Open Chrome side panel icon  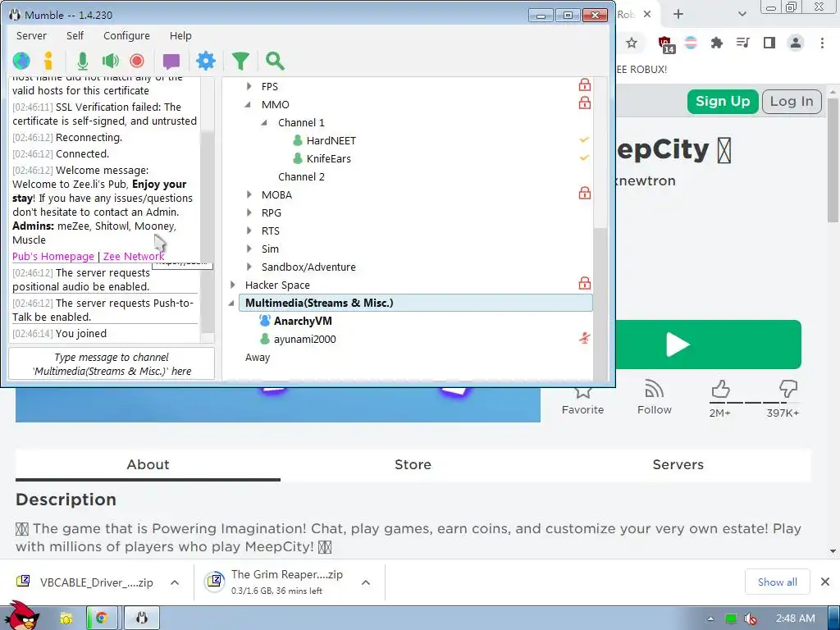click(x=769, y=43)
